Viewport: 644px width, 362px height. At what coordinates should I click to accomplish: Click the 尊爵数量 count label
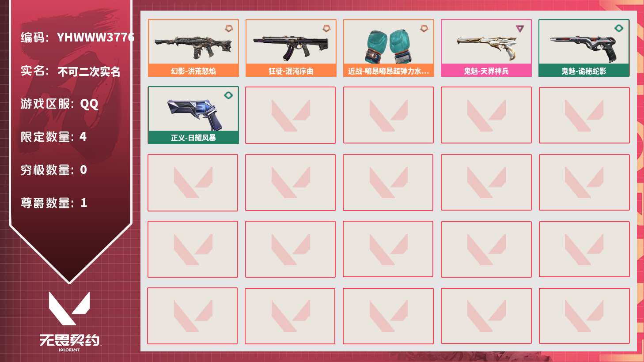click(x=54, y=203)
